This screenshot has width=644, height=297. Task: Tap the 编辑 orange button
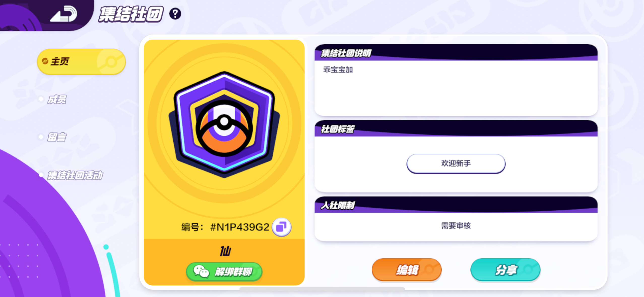click(407, 270)
